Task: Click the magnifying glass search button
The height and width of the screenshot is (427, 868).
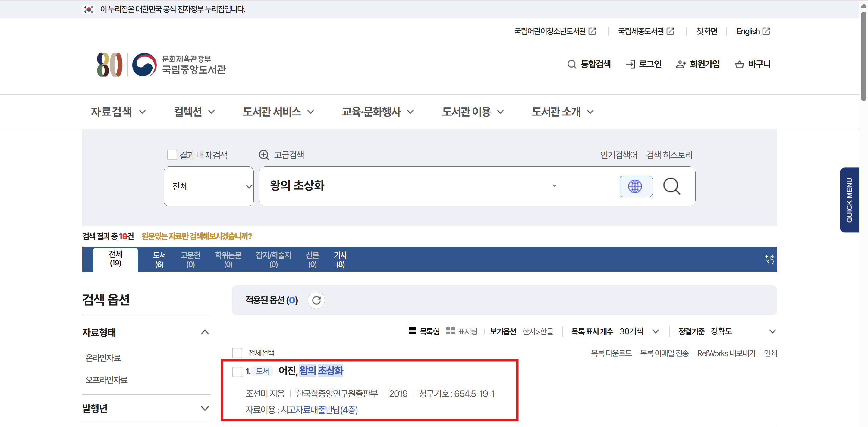Action: point(671,186)
